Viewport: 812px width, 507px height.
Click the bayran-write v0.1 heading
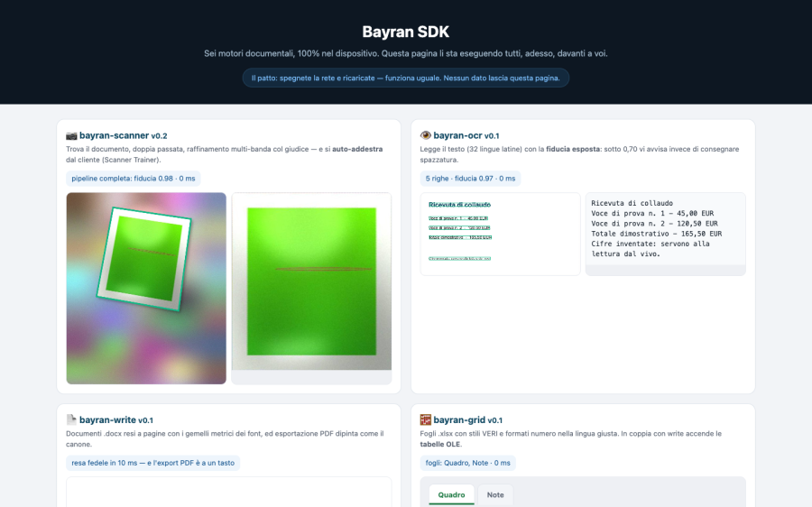coord(116,420)
